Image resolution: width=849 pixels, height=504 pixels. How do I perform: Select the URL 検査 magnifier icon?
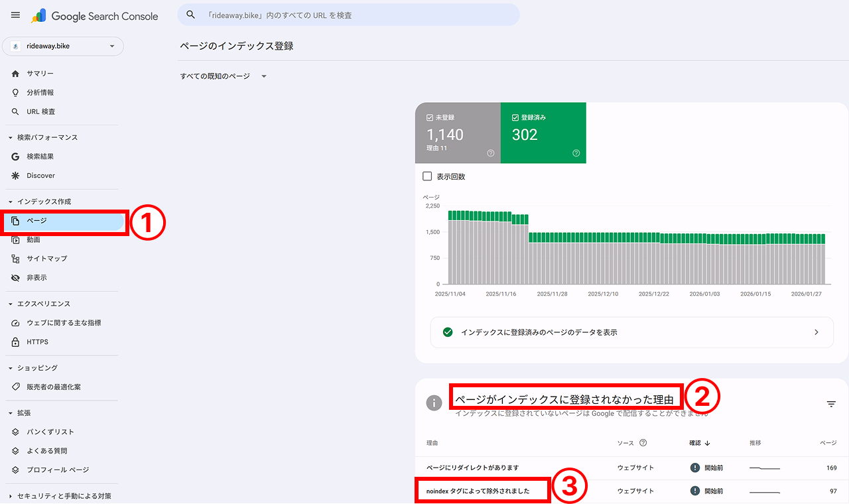tap(15, 111)
